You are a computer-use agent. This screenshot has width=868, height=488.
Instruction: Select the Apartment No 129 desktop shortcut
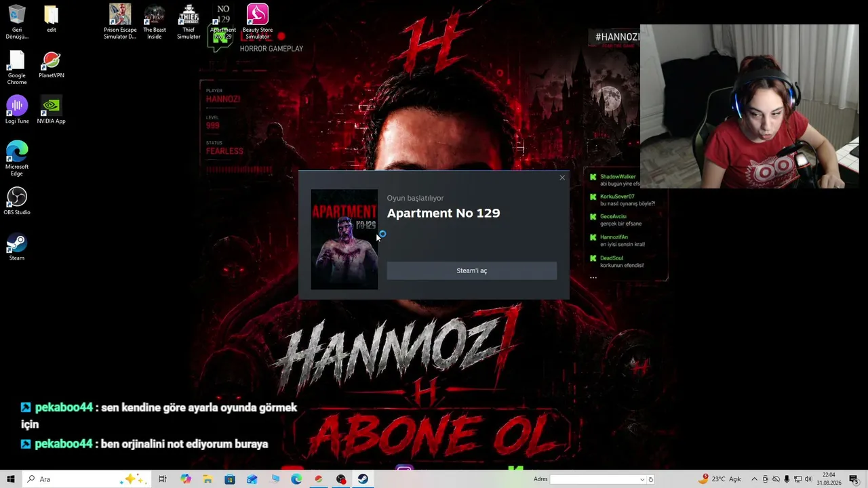(223, 22)
